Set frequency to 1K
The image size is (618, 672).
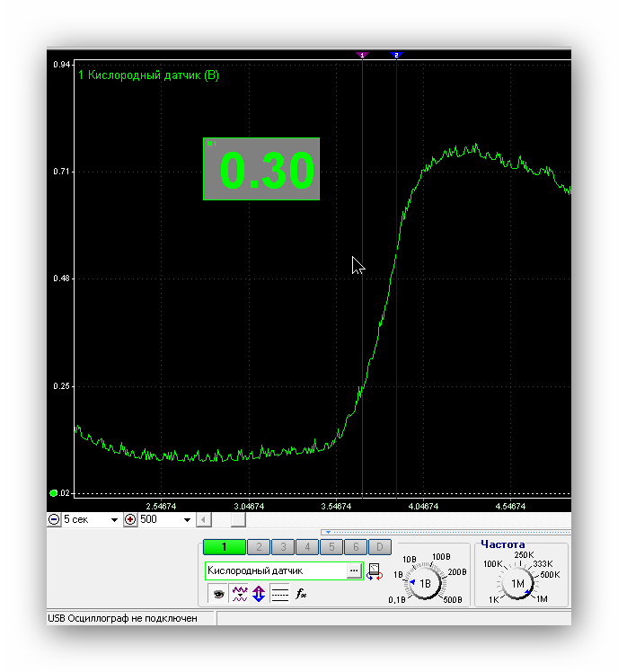point(494,599)
